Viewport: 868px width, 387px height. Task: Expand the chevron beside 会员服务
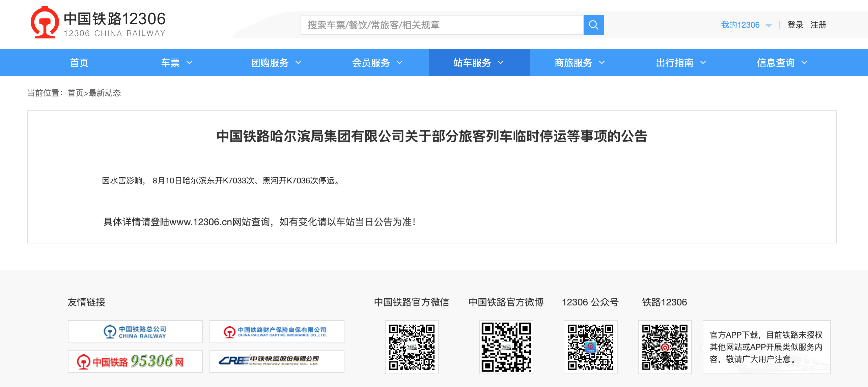pos(399,62)
